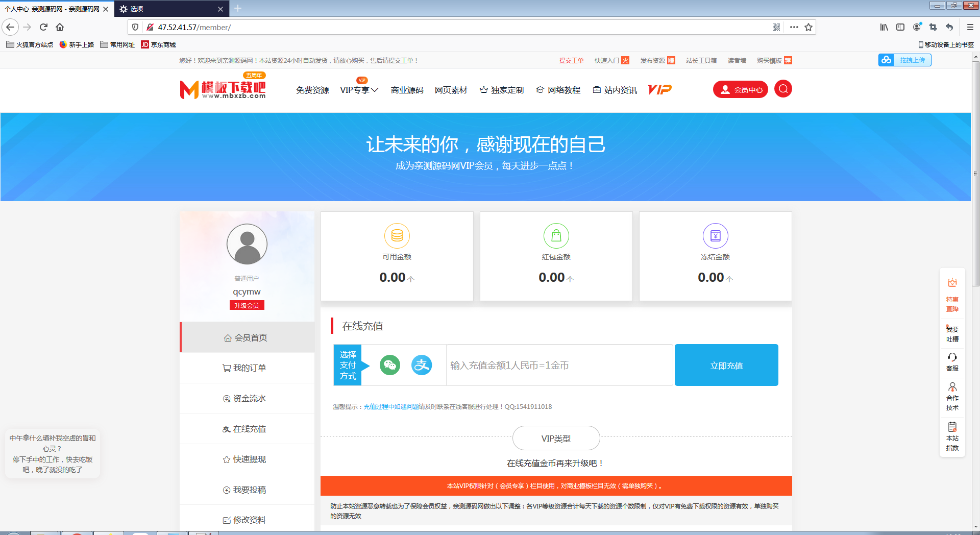
Task: Click the 会员中心 red button
Action: (741, 89)
